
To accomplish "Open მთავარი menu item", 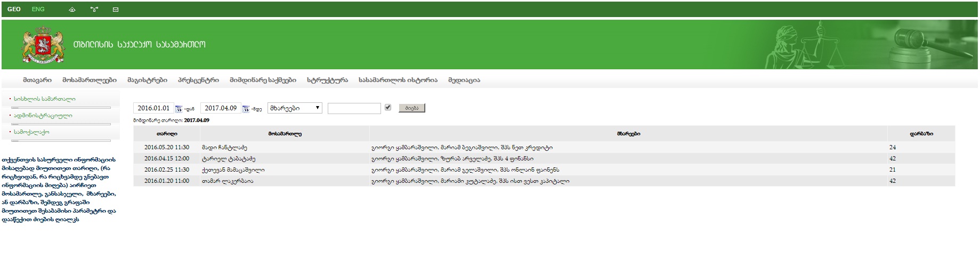I will click(x=37, y=80).
